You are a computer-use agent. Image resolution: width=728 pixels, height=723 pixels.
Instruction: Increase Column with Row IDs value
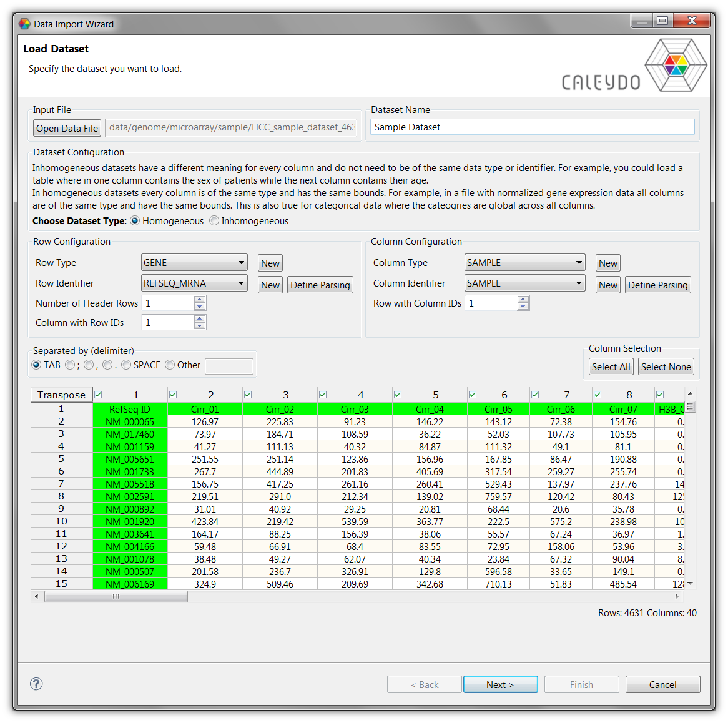coord(200,318)
